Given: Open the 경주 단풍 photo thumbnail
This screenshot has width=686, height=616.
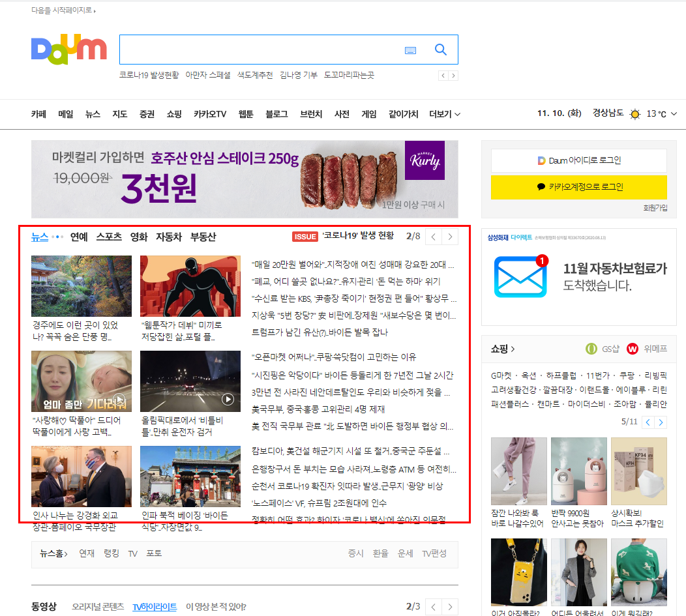Looking at the screenshot, I should click(82, 286).
